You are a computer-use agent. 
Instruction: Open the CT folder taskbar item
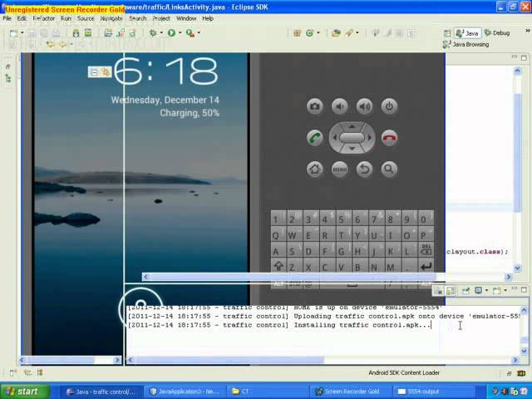point(268,392)
